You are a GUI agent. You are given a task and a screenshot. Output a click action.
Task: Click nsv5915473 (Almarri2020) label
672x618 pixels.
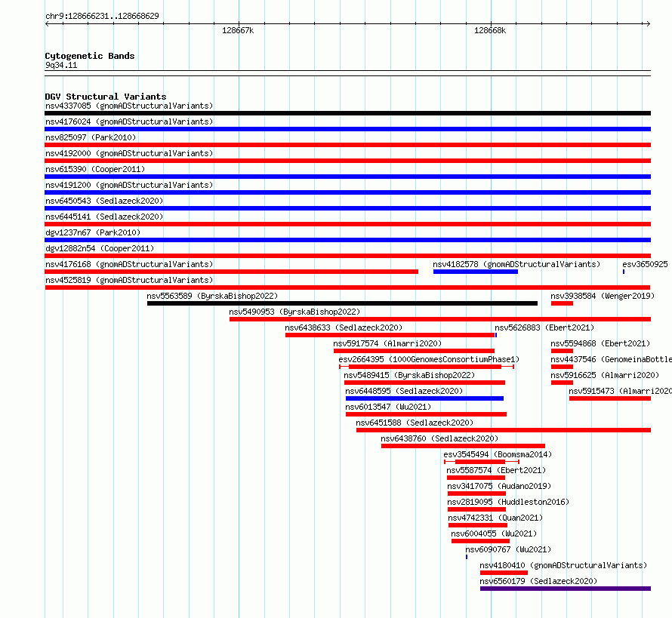[x=620, y=391]
